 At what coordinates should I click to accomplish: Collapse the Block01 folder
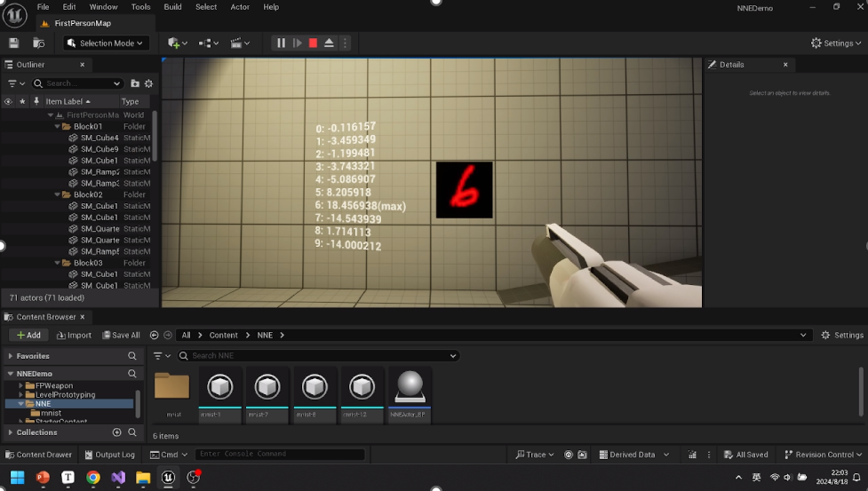57,127
